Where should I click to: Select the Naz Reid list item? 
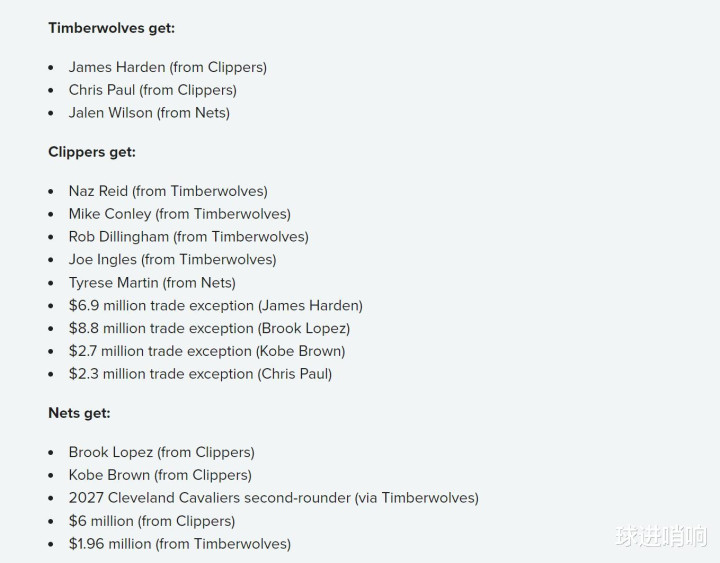pyautogui.click(x=168, y=191)
